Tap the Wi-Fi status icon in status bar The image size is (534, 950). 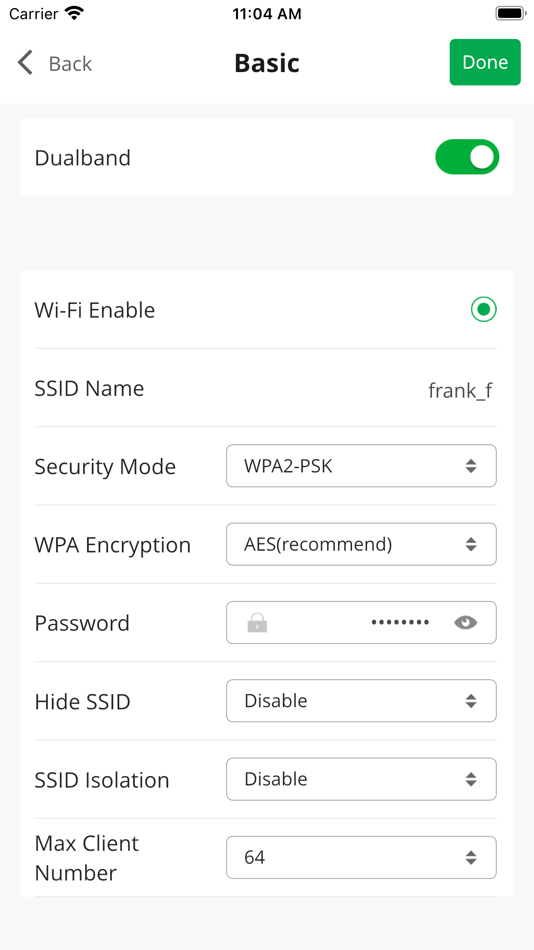[x=75, y=13]
